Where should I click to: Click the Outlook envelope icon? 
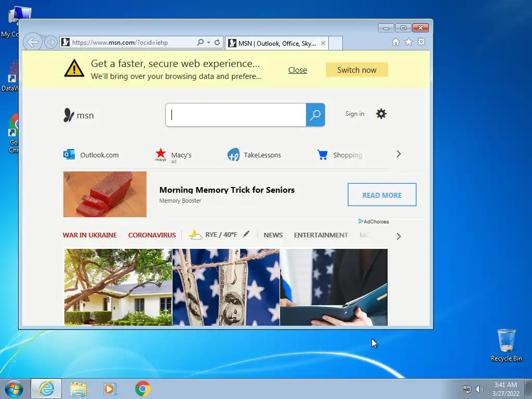(69, 154)
